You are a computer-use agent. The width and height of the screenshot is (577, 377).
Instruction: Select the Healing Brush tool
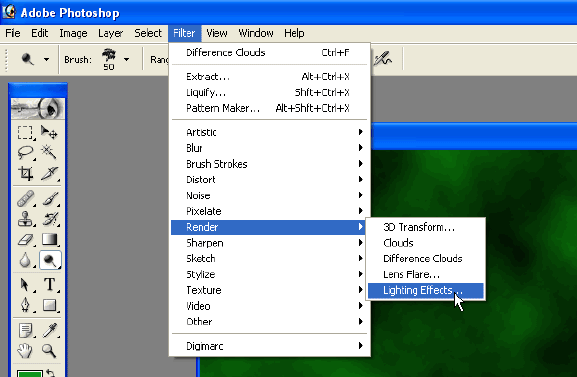25,199
